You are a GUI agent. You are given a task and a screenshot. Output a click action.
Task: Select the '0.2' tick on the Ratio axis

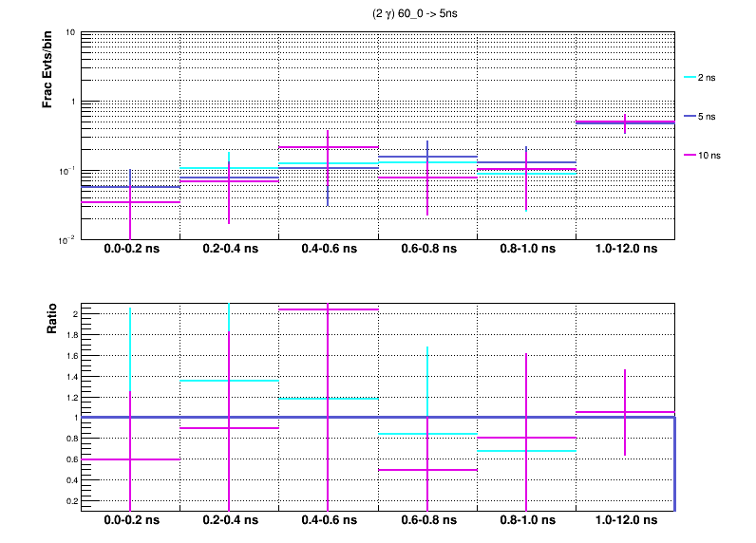[68, 501]
